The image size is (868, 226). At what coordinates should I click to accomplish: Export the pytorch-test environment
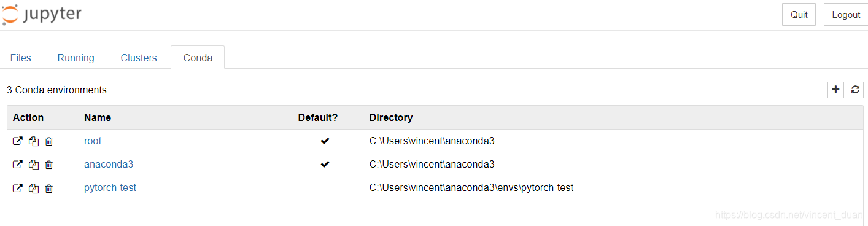[18, 188]
